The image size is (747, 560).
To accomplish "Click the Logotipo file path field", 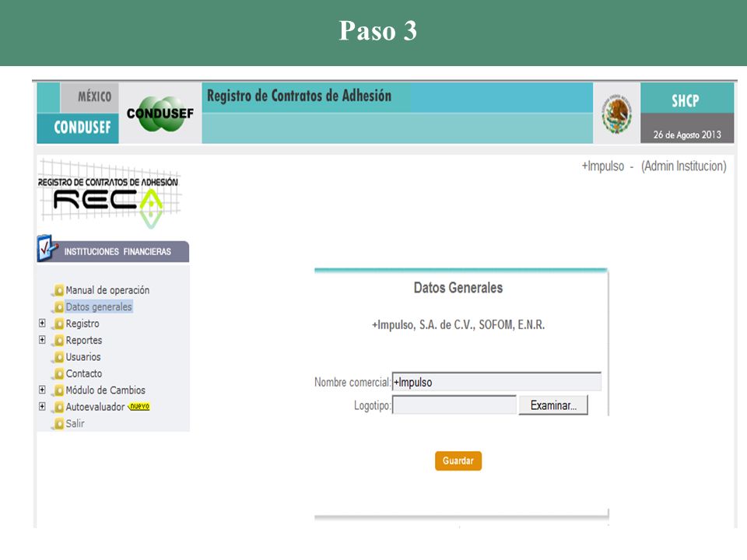I will (454, 405).
